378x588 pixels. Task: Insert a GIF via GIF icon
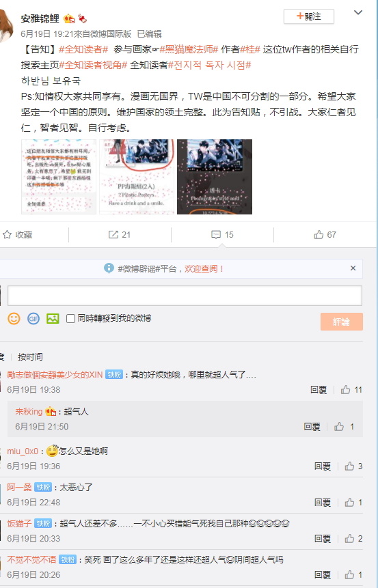[x=33, y=319]
